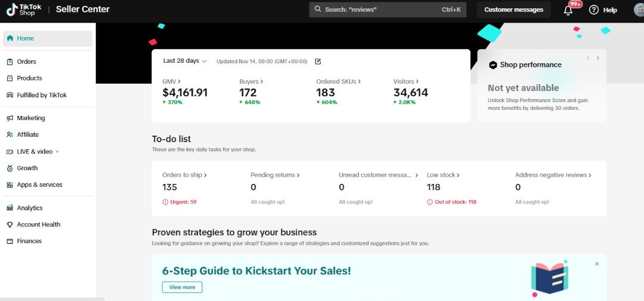Open Unread customer messages chevron

416,175
